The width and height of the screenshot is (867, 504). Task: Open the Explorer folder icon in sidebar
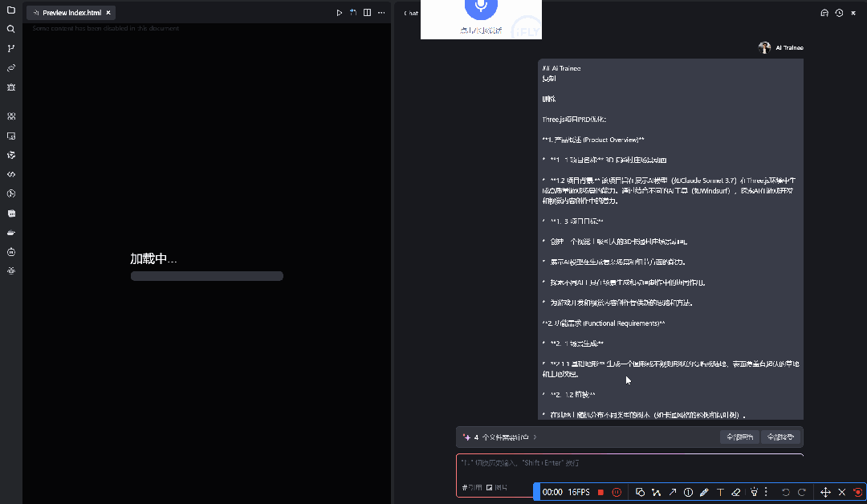pyautogui.click(x=10, y=10)
